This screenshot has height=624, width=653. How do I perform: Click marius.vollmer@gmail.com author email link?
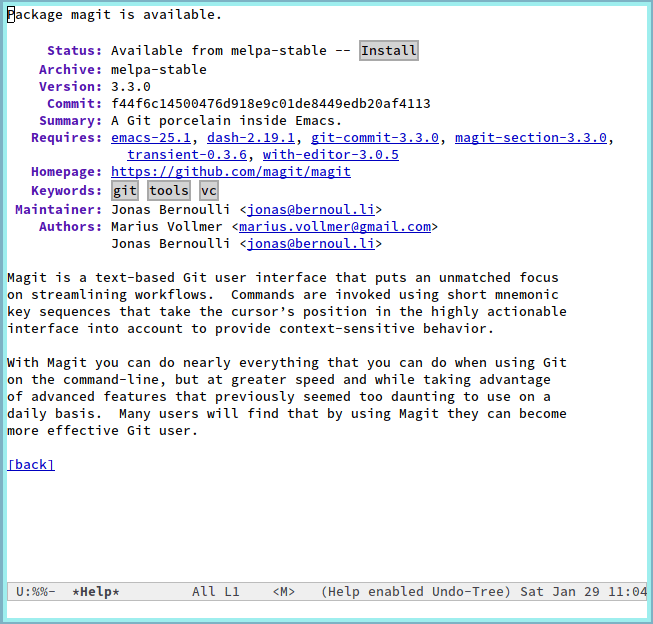(x=335, y=227)
